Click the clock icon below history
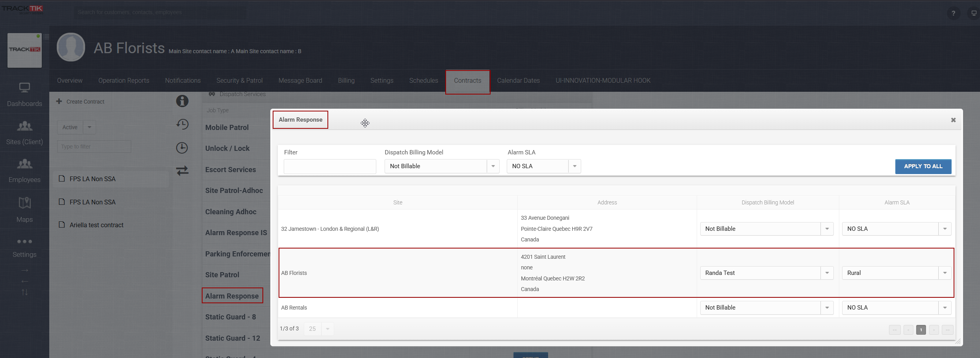Image resolution: width=980 pixels, height=358 pixels. [x=182, y=148]
